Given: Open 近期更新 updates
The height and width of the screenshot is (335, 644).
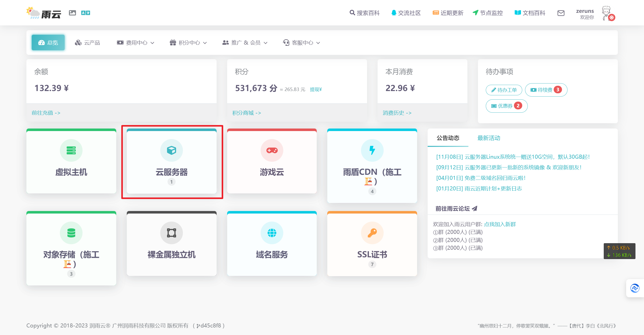Looking at the screenshot, I should point(448,13).
